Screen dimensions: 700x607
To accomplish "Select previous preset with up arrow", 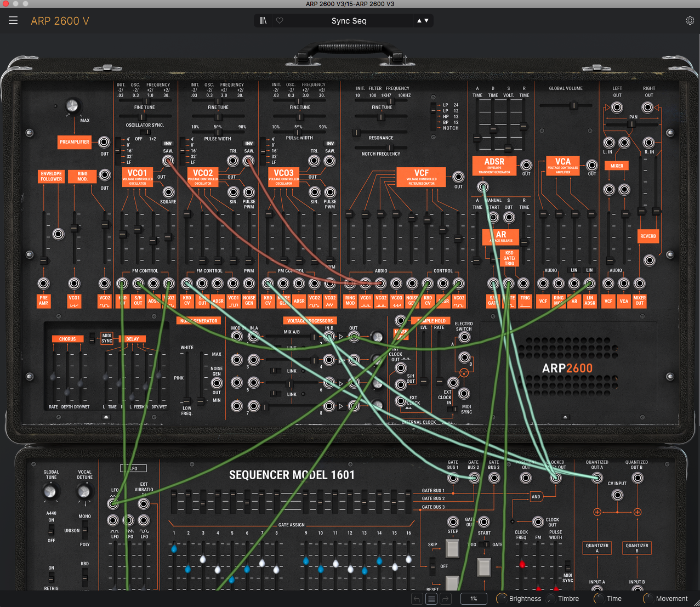I will click(x=419, y=21).
